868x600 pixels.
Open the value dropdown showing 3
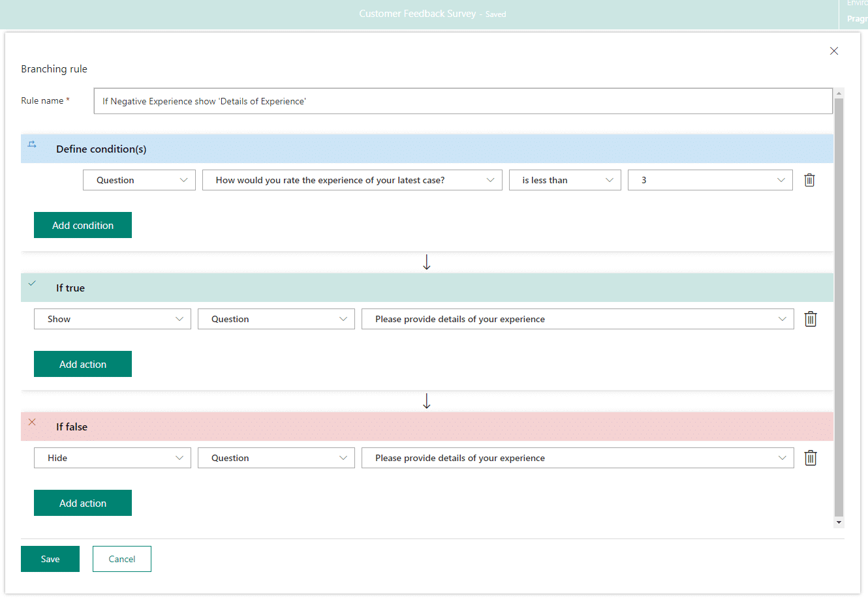pyautogui.click(x=709, y=180)
